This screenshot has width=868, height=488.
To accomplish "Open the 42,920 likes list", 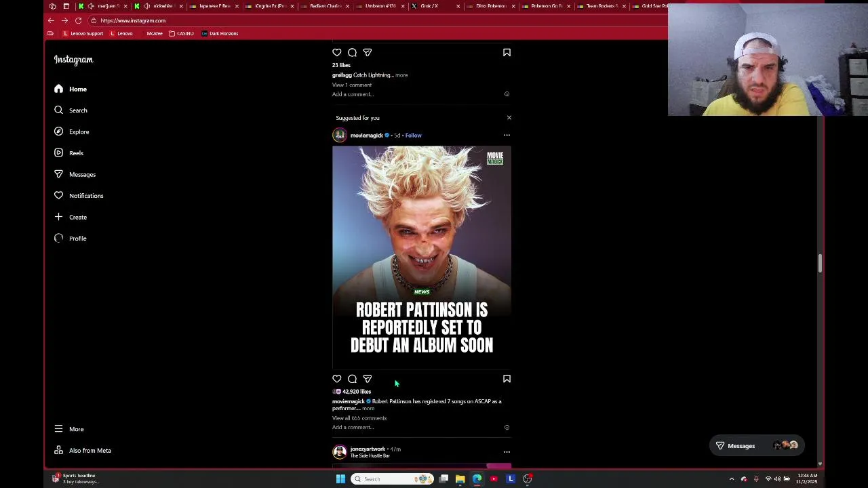I will tap(357, 392).
